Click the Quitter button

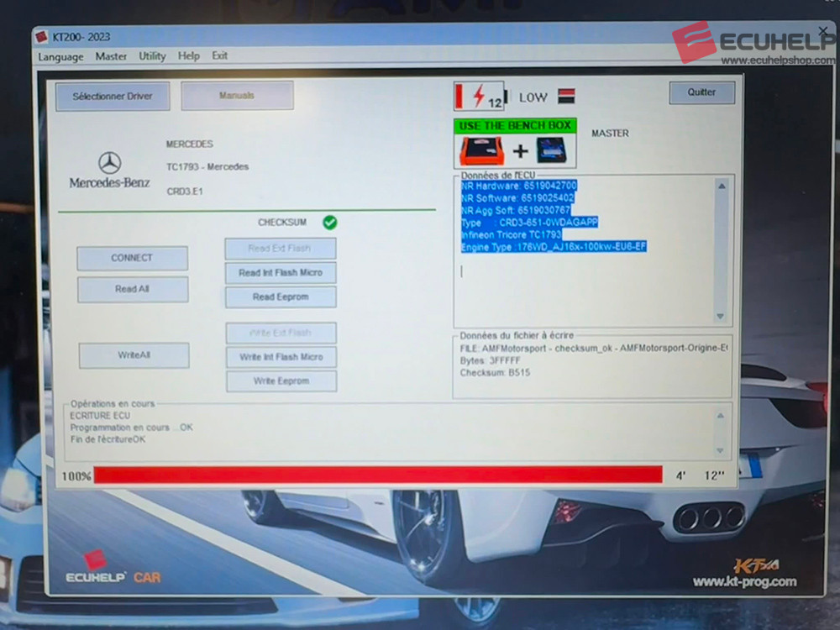click(701, 92)
